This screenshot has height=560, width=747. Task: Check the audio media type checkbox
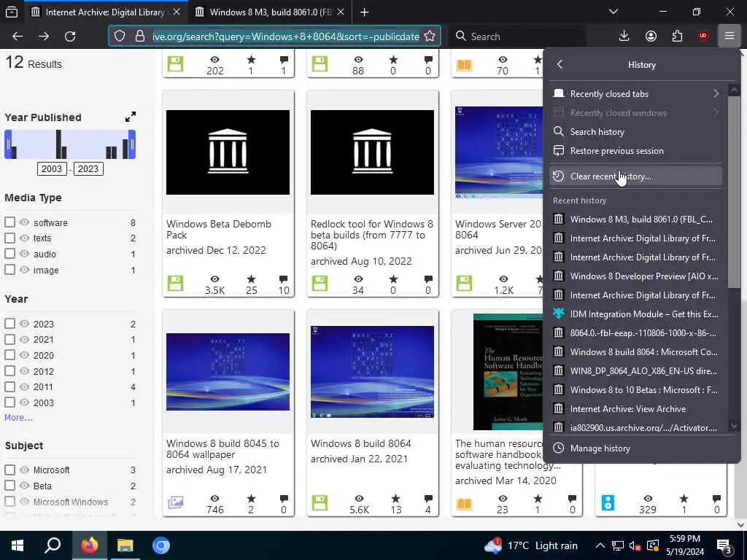(9, 253)
